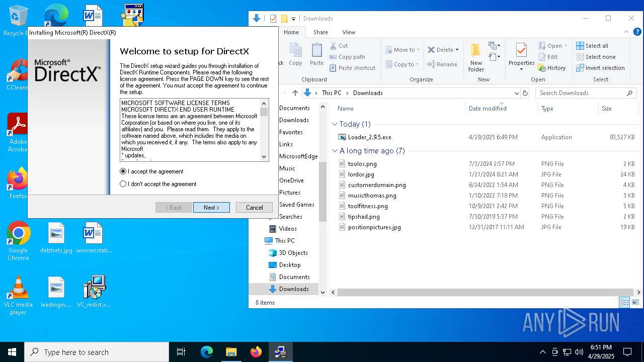Open VLC media player desktop icon
The height and width of the screenshot is (362, 644).
click(x=18, y=296)
